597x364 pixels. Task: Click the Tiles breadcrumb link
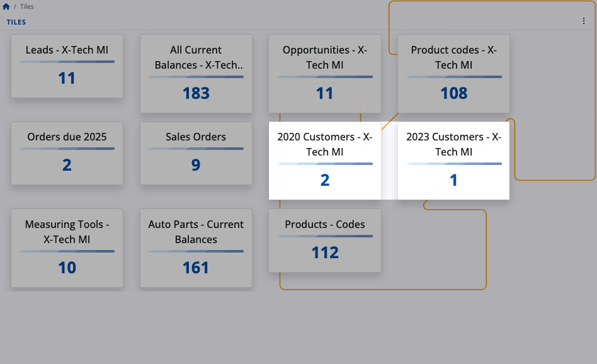pyautogui.click(x=27, y=6)
